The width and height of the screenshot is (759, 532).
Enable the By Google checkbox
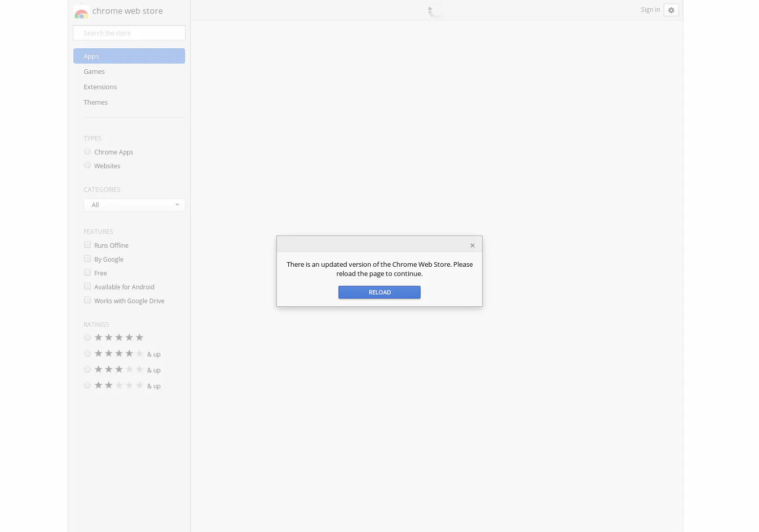pyautogui.click(x=87, y=259)
